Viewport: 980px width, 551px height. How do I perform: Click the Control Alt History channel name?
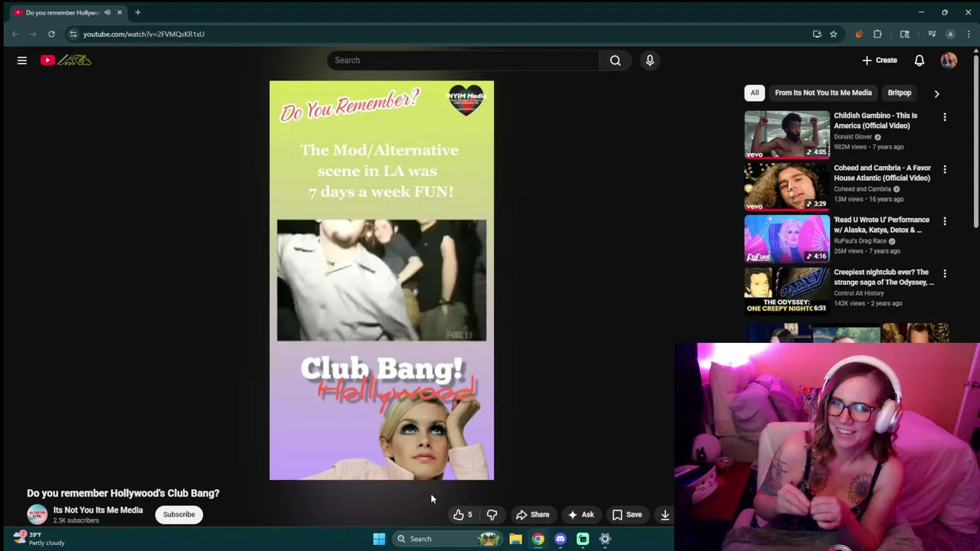click(x=859, y=293)
